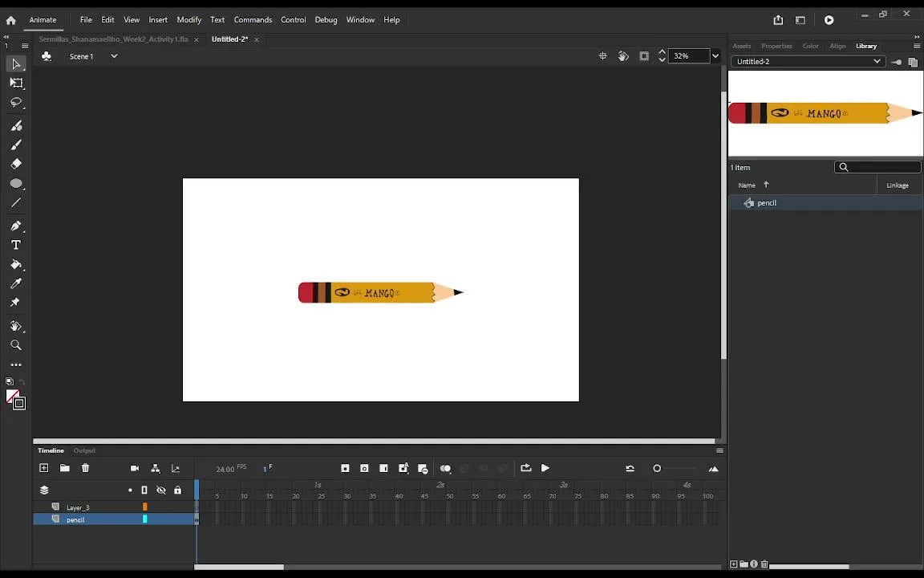This screenshot has height=578, width=924.
Task: Hide all layers with the eye icon
Action: [161, 490]
